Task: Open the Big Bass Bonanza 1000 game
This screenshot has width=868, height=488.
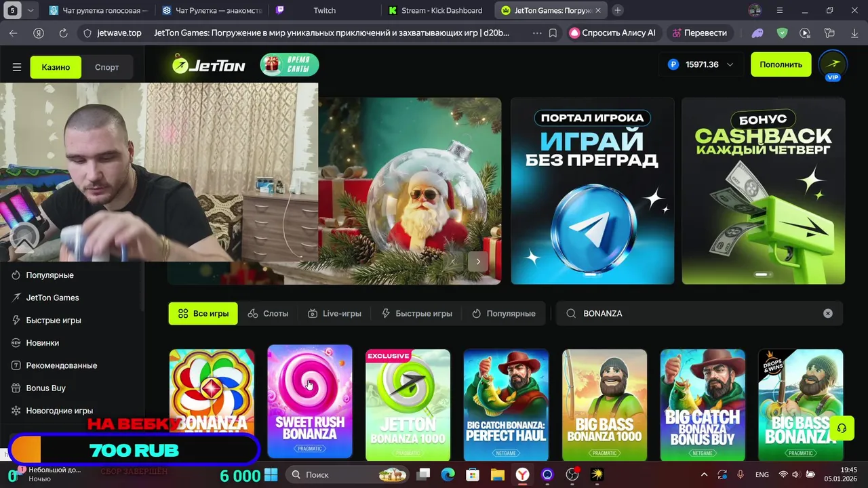Action: pos(604,405)
